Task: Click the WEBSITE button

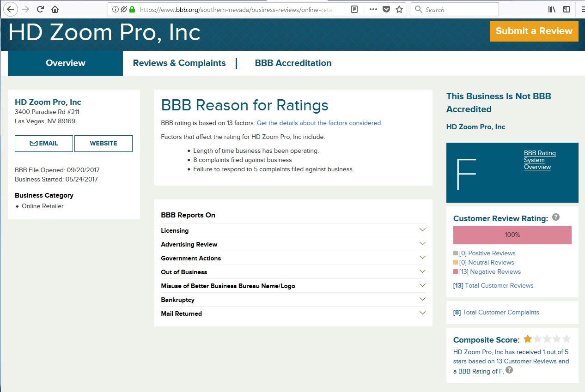Action: [104, 143]
